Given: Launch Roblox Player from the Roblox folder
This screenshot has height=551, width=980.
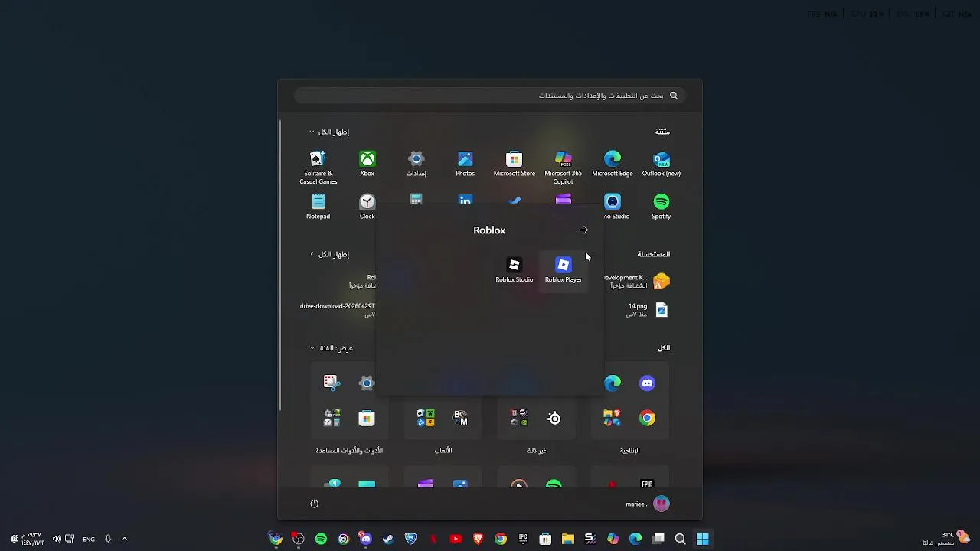Looking at the screenshot, I should coord(563,269).
